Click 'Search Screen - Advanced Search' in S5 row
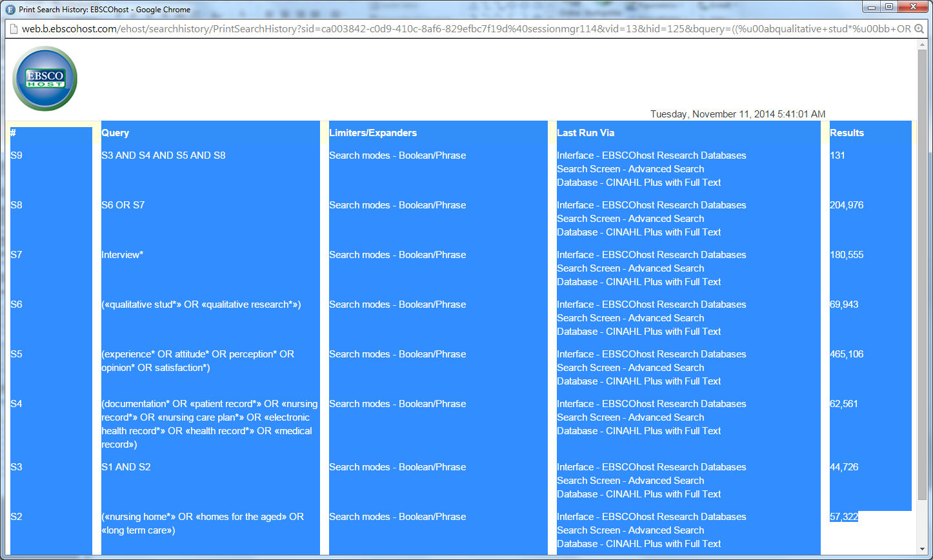This screenshot has height=560, width=933. (x=630, y=368)
